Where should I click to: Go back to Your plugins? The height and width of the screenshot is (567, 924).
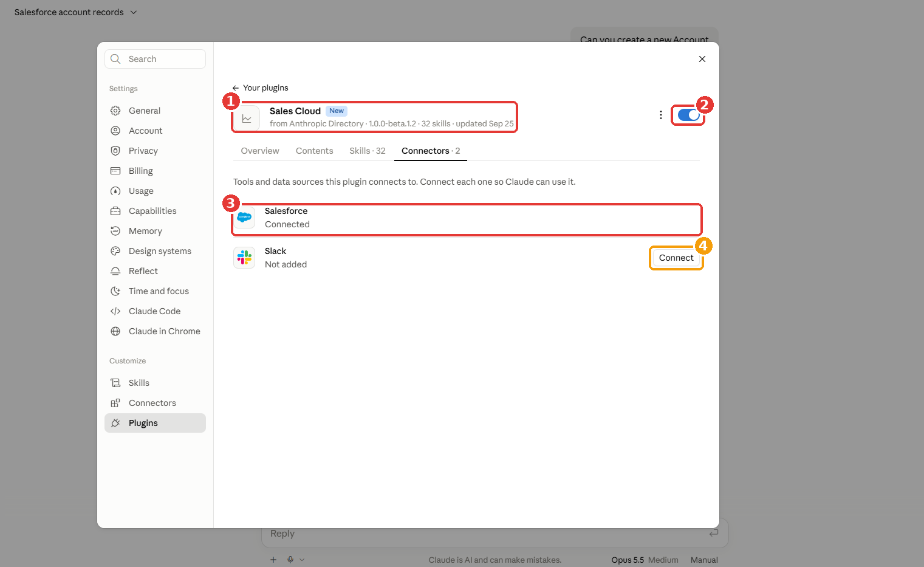point(260,88)
